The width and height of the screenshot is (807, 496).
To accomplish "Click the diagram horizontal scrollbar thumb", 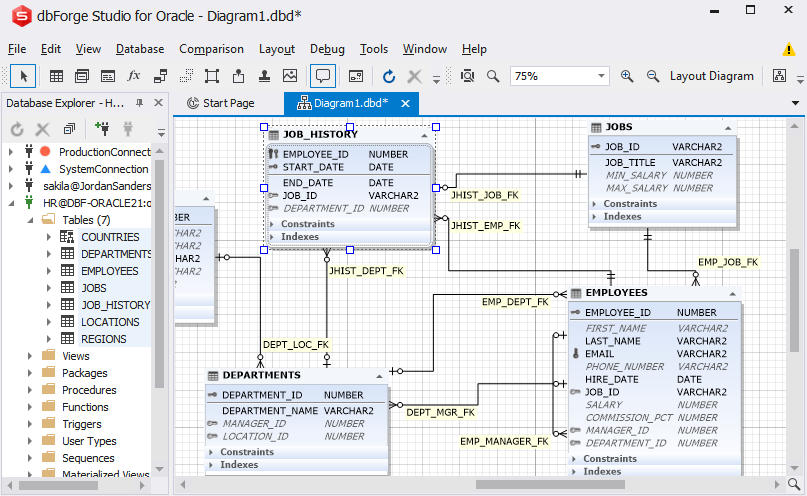I will tap(550, 484).
